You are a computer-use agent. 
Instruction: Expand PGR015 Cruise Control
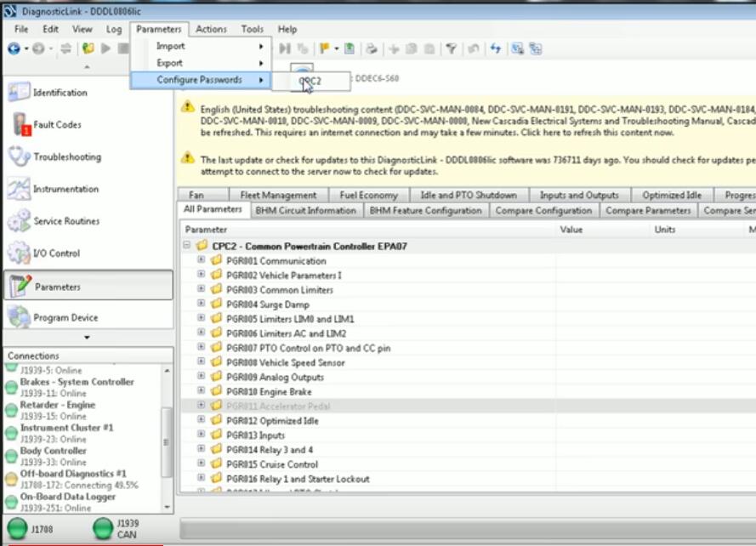coord(201,463)
